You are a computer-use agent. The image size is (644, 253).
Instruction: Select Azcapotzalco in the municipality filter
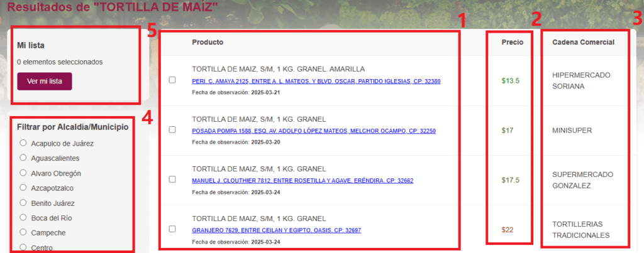point(23,188)
